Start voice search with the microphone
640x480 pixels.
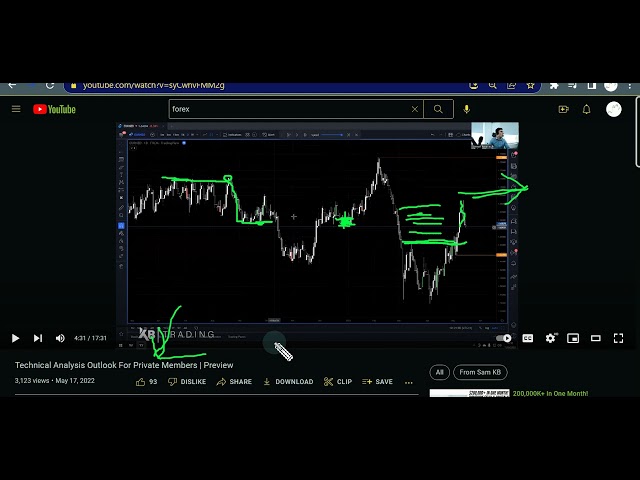click(466, 109)
